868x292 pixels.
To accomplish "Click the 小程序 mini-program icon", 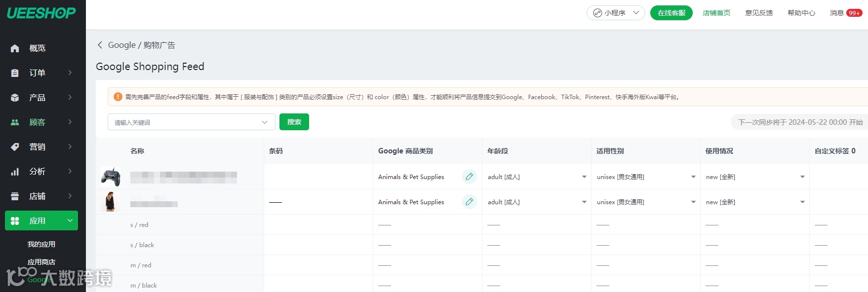I will tap(597, 13).
